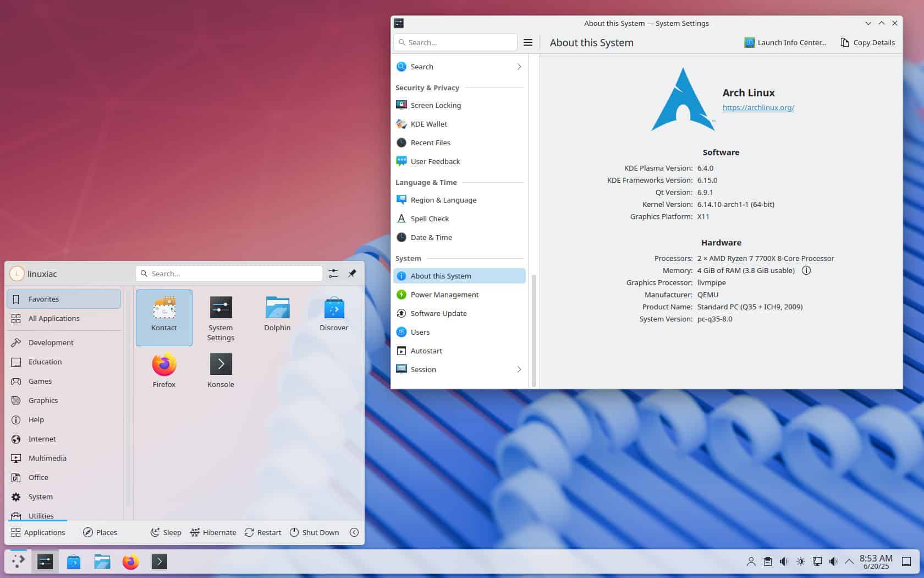Select Screen Locking in the sidebar

click(435, 105)
